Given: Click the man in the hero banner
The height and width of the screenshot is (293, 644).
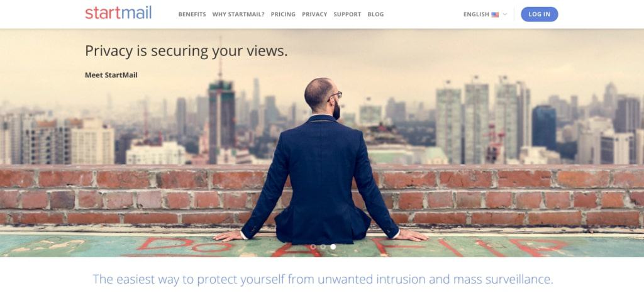Looking at the screenshot, I should [x=320, y=164].
